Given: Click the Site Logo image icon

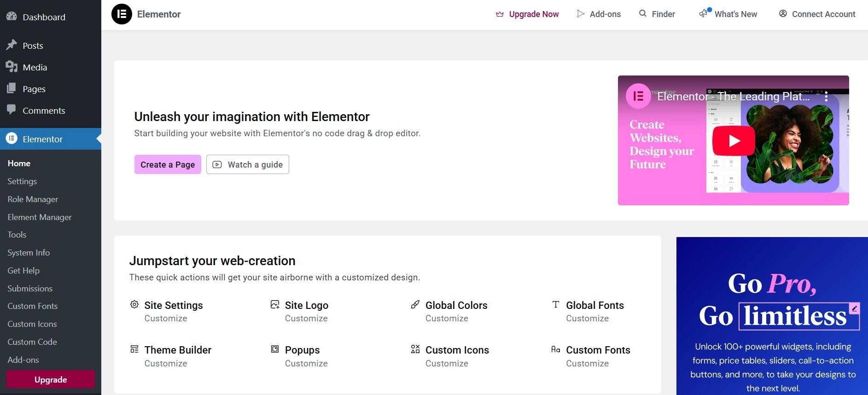Looking at the screenshot, I should [275, 304].
